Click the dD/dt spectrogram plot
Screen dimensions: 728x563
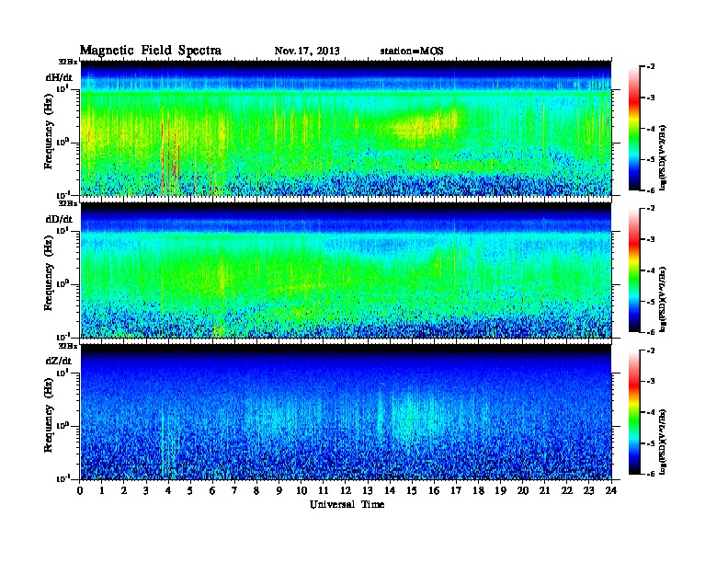[x=347, y=270]
